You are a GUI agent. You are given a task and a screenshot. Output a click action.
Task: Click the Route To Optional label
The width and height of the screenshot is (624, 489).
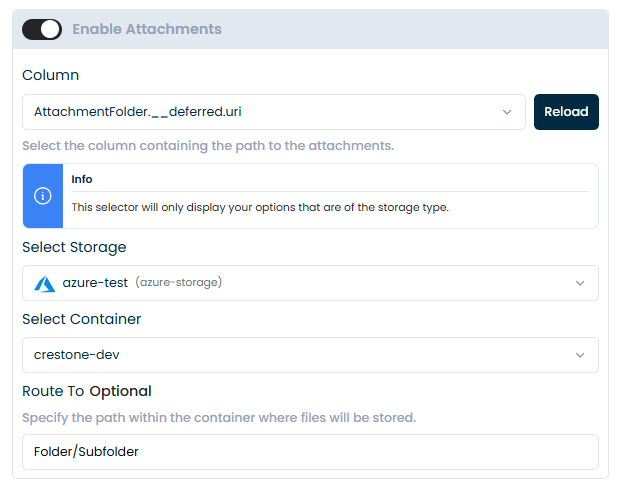87,391
